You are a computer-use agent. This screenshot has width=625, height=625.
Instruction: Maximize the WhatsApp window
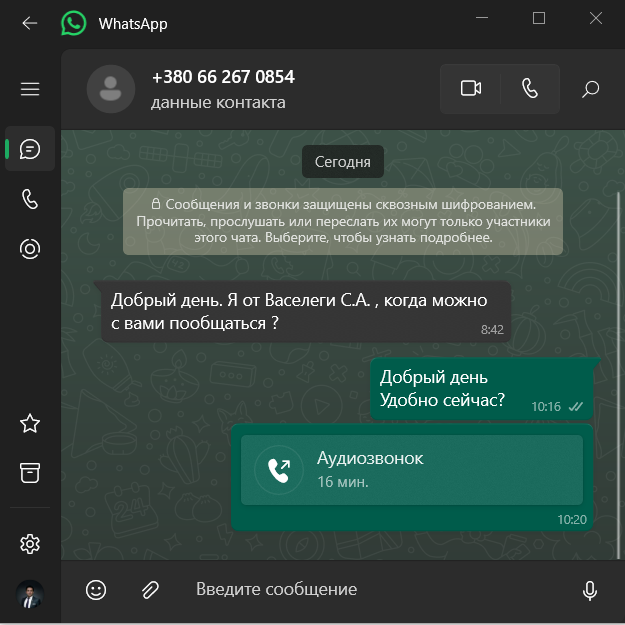pos(539,18)
